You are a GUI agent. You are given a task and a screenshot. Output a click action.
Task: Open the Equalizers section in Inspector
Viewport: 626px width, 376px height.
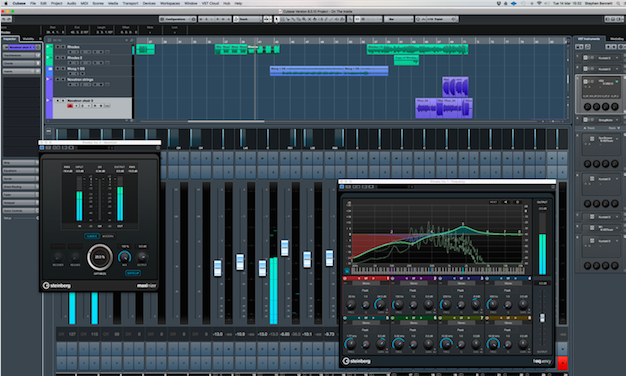[x=21, y=170]
